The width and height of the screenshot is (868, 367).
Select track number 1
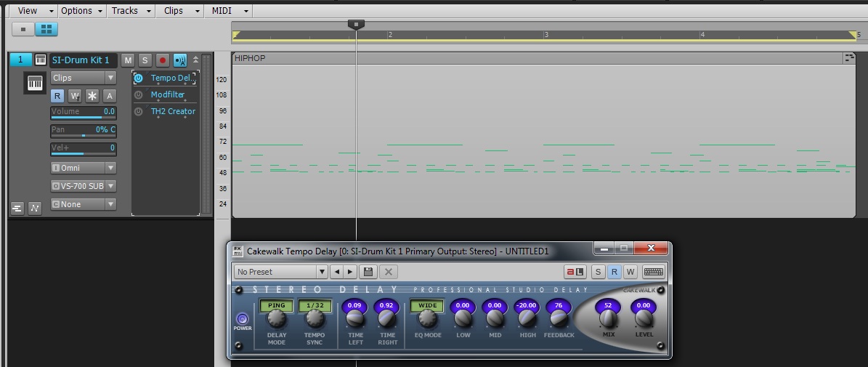(21, 60)
